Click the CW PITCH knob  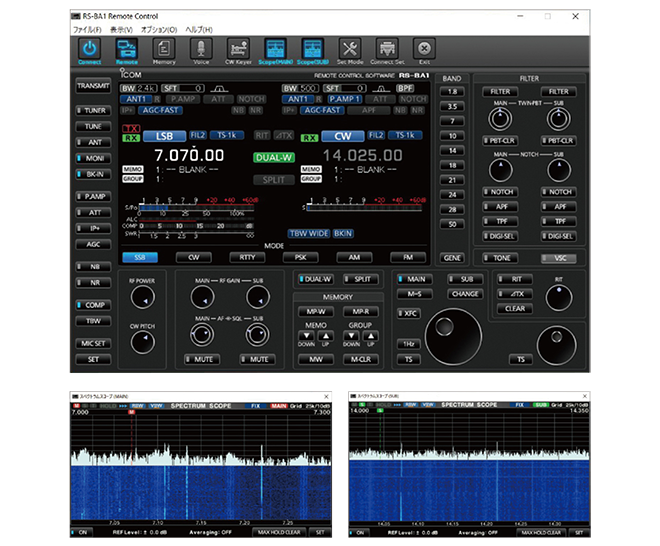pos(143,342)
